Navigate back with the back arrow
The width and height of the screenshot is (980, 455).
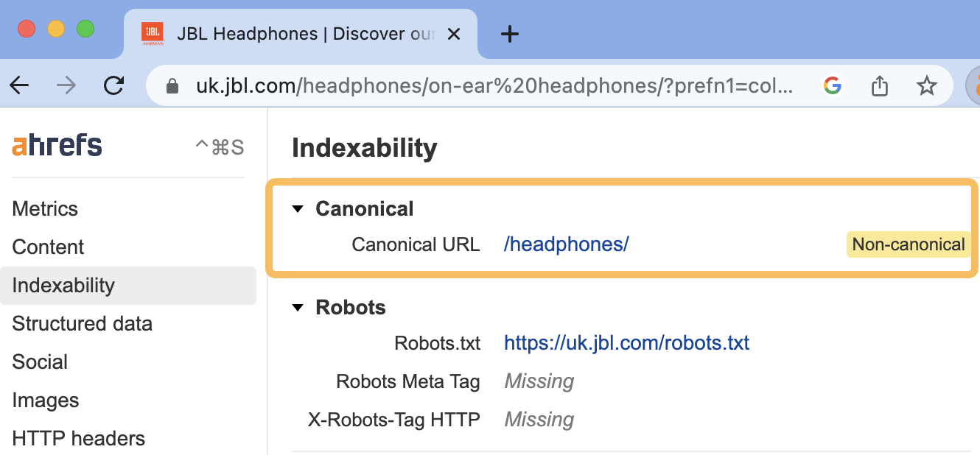pos(19,85)
